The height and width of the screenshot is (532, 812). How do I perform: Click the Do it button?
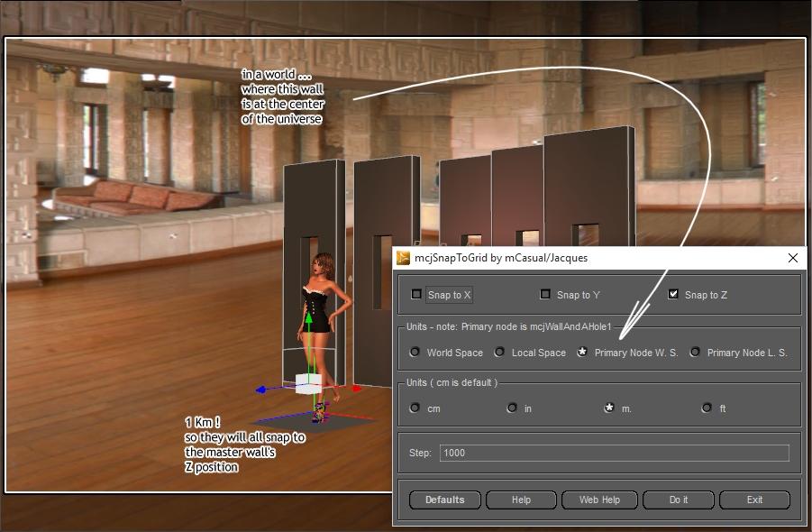coord(679,500)
